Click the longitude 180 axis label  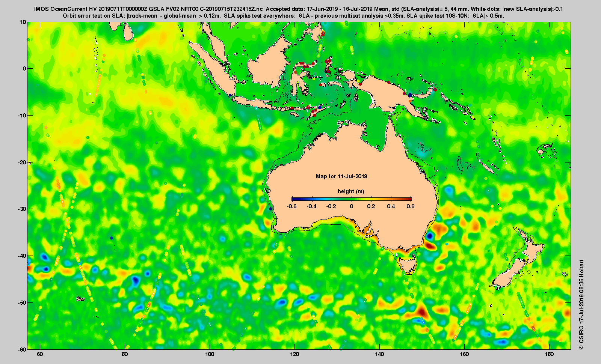pyautogui.click(x=549, y=354)
